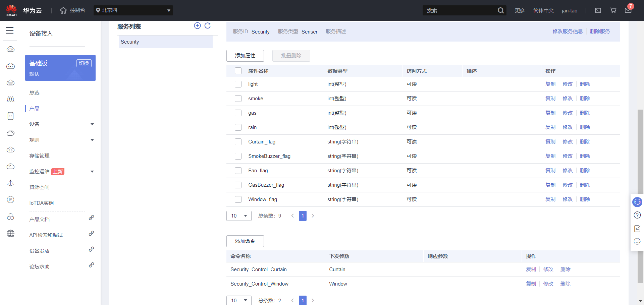Check the gas attribute row
The image size is (644, 305).
[x=238, y=113]
